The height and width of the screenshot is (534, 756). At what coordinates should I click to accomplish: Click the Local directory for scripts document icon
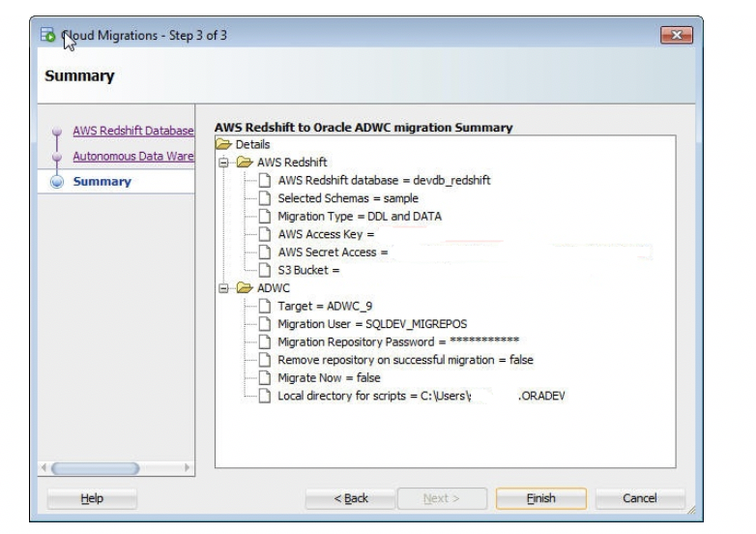264,396
